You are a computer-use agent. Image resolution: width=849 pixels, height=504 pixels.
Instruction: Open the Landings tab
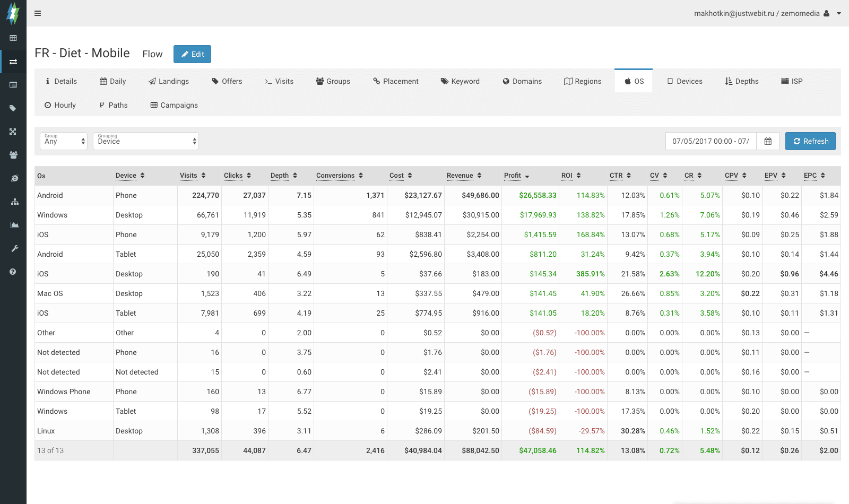point(169,81)
